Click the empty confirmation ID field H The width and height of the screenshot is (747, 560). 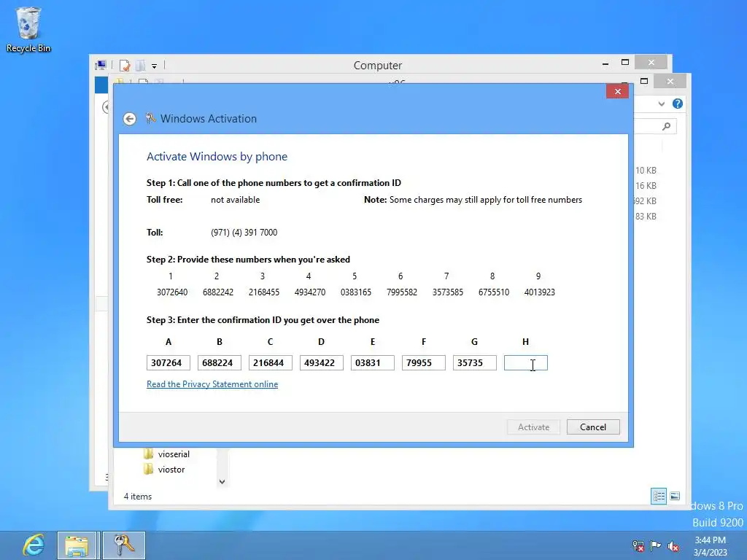coord(526,363)
